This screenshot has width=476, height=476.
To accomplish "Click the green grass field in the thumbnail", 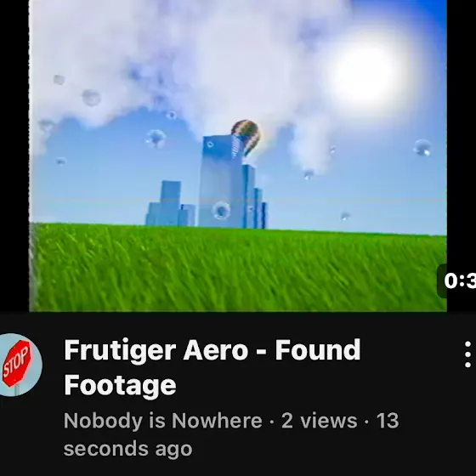I will coord(238,269).
